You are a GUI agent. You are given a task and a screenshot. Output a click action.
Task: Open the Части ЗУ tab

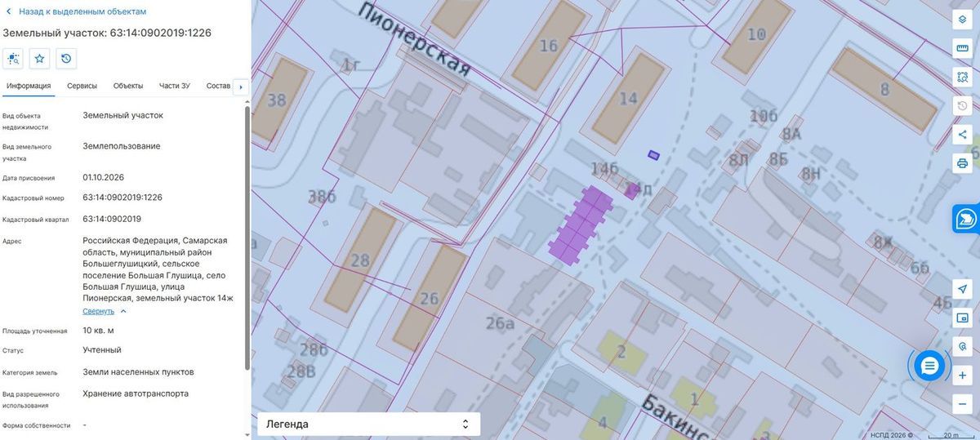click(x=175, y=86)
